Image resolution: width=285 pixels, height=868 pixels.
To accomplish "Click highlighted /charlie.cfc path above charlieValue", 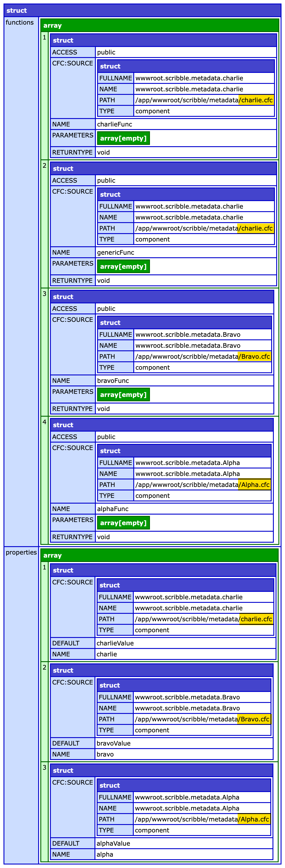I will coord(256,619).
